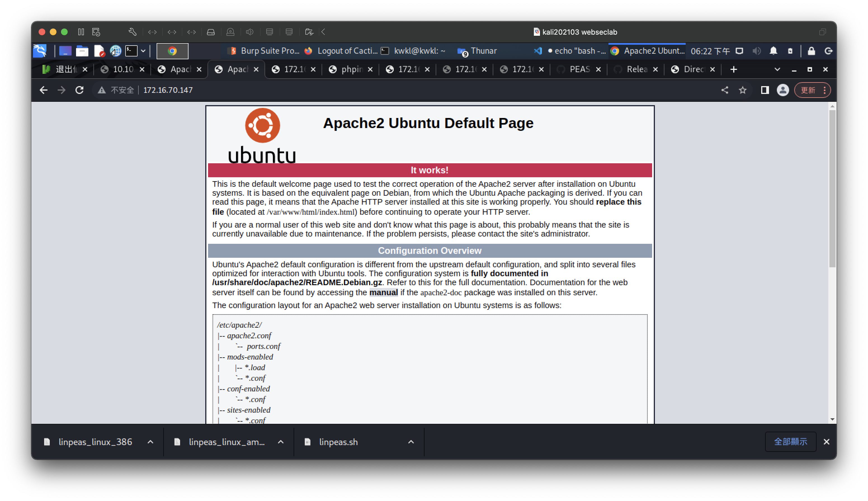Screen dimensions: 868x501
Task: Bookmark this page with star icon
Action: click(743, 90)
